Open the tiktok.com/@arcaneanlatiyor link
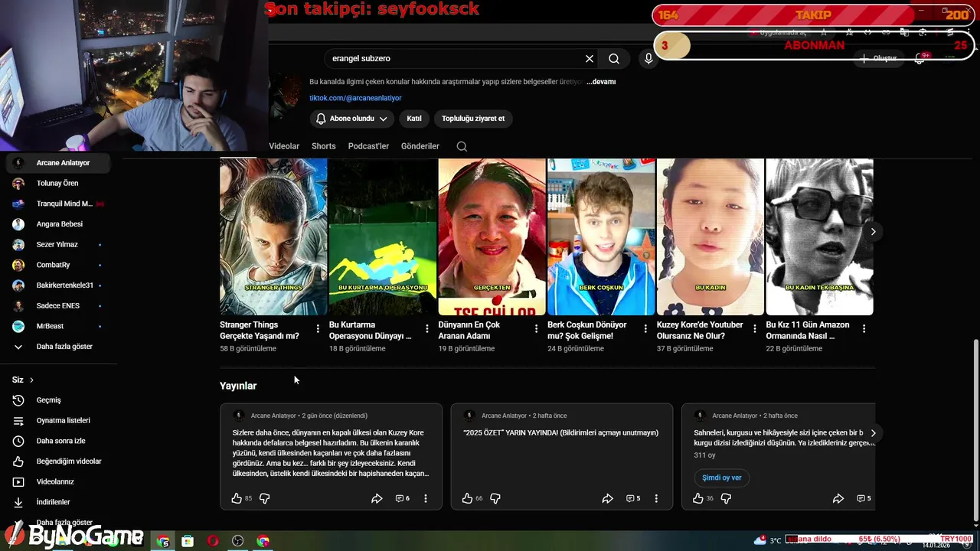 pyautogui.click(x=355, y=98)
